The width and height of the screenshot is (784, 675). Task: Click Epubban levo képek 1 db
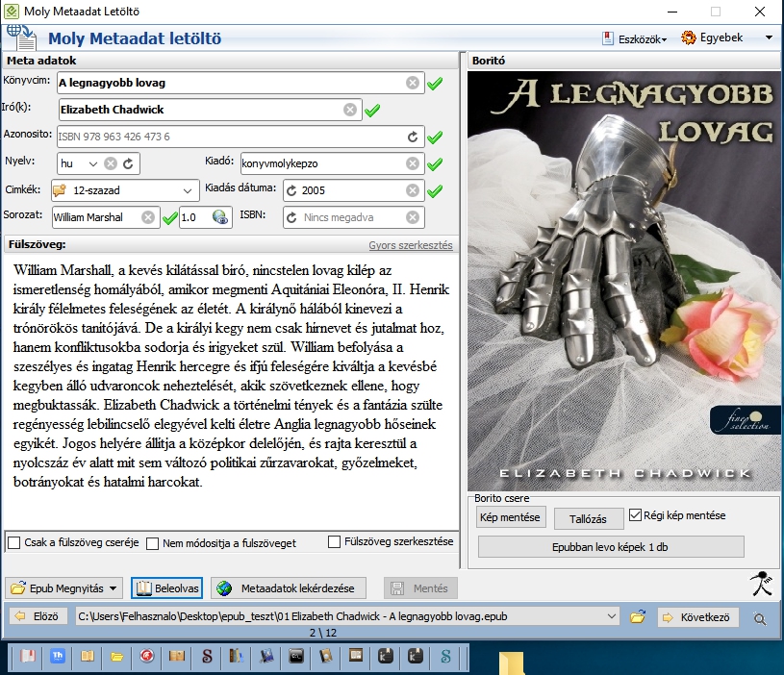click(x=611, y=547)
